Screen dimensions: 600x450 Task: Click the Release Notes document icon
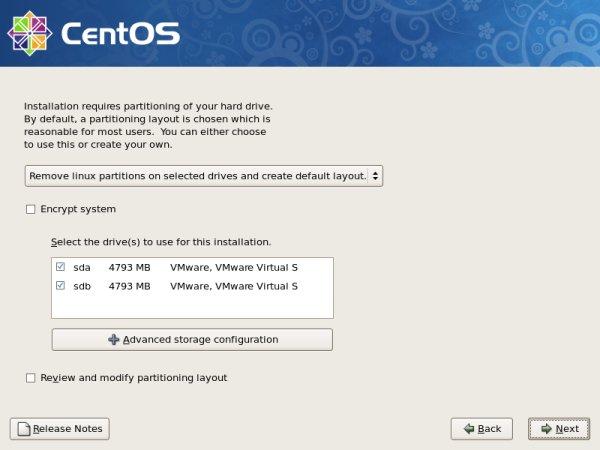pyautogui.click(x=22, y=429)
